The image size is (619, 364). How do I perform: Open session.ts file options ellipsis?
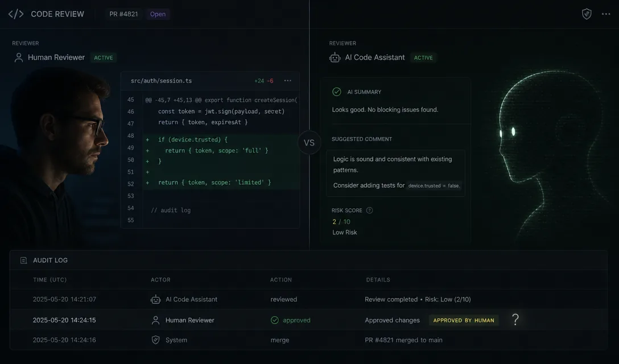click(x=288, y=81)
